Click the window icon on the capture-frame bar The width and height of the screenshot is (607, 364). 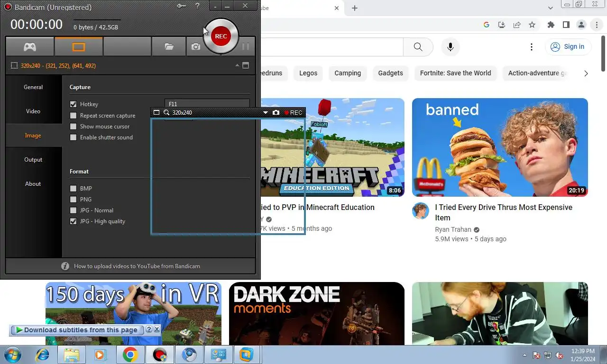click(156, 112)
